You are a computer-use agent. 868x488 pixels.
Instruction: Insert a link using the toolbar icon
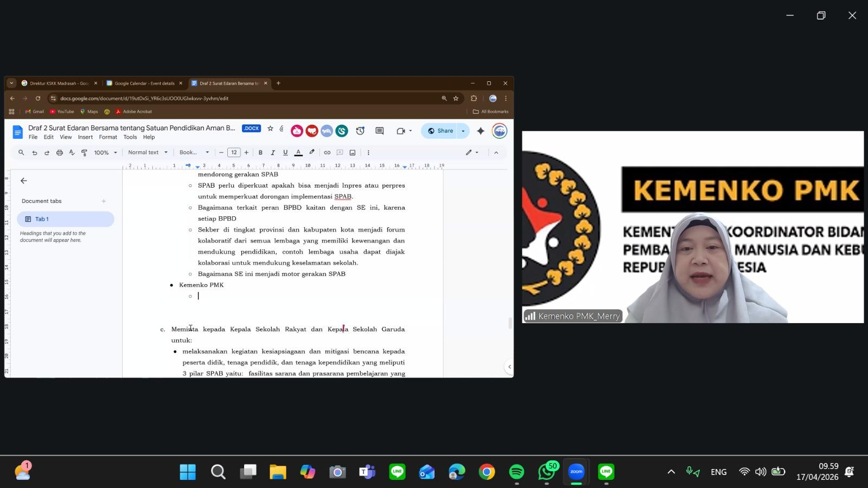coord(327,152)
